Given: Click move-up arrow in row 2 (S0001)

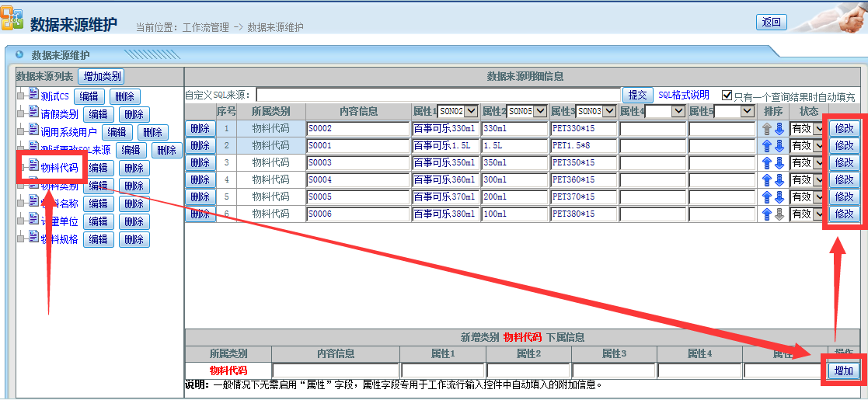Looking at the screenshot, I should [x=769, y=146].
